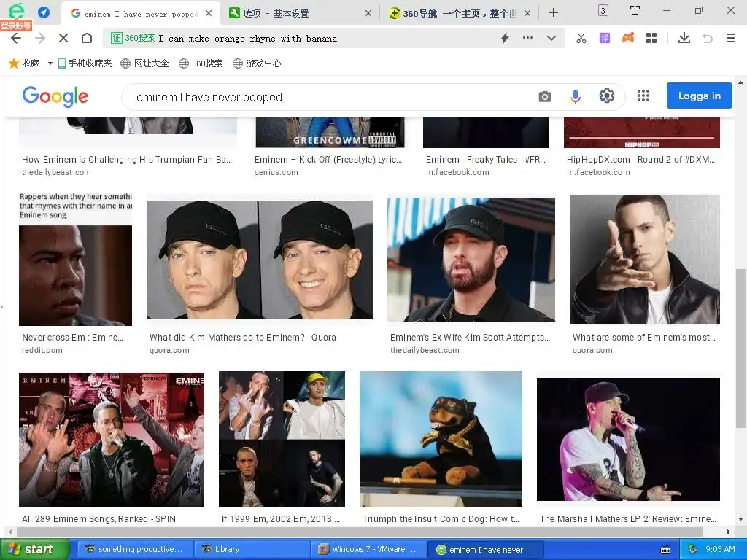This screenshot has width=747, height=560.
Task: Click the vertical scrollbar thumb
Action: (740, 349)
